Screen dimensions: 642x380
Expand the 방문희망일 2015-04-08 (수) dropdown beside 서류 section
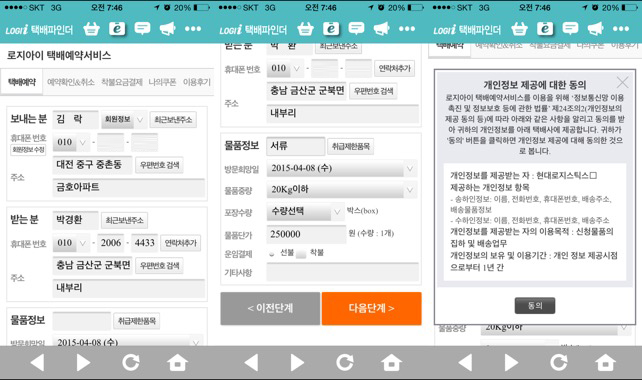[x=341, y=168]
